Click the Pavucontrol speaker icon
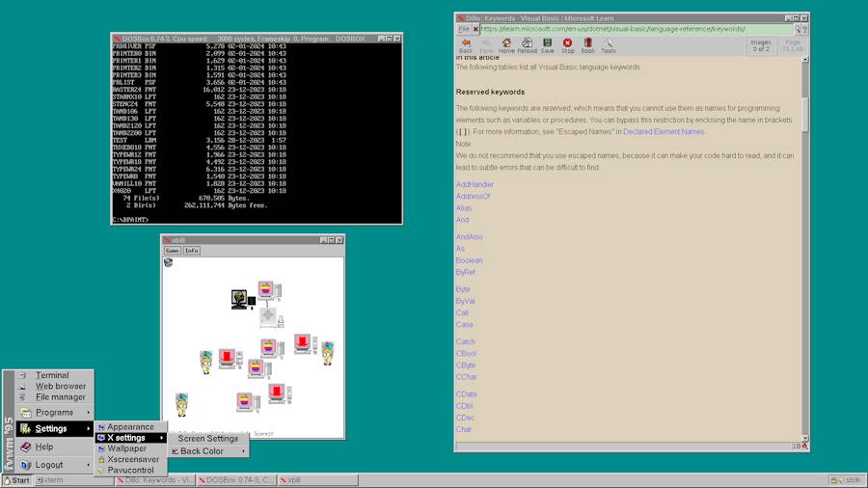868x488 pixels. [101, 471]
